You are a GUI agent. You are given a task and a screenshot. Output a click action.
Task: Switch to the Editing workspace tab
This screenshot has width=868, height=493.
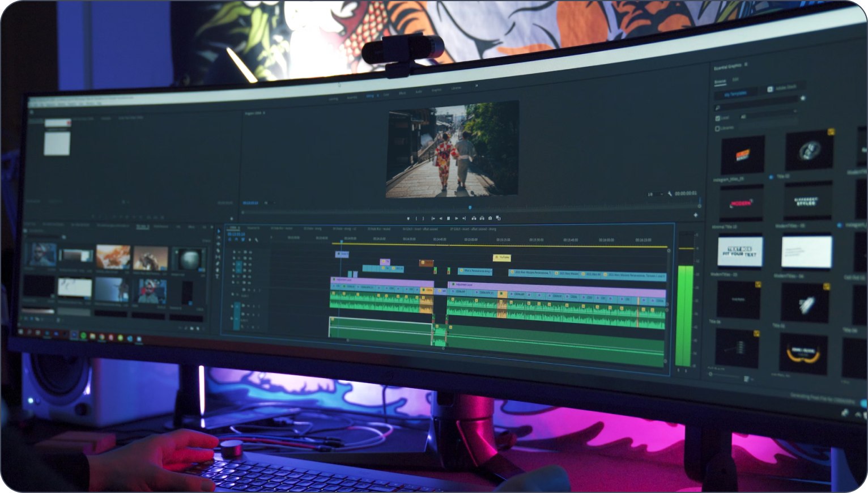370,96
